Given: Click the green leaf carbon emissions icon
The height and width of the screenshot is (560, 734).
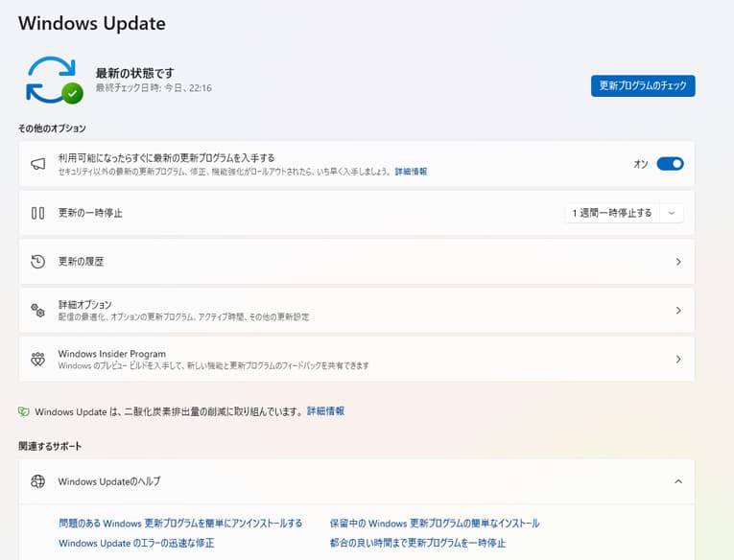Looking at the screenshot, I should click(x=24, y=411).
